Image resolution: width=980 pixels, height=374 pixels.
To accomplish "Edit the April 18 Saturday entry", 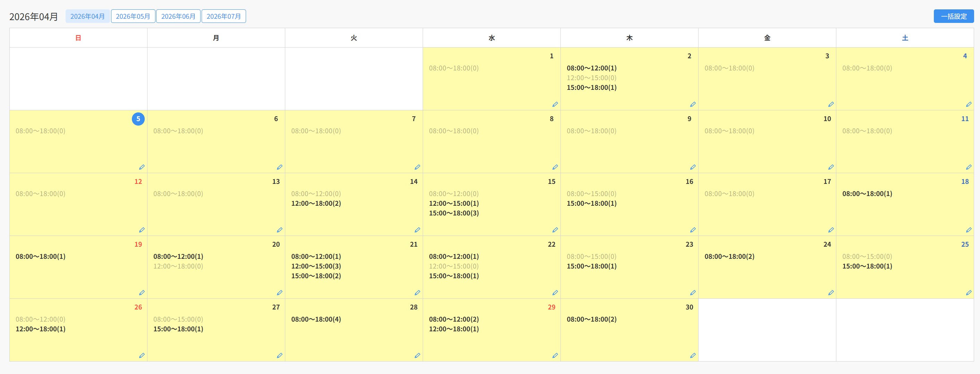I will coord(968,230).
